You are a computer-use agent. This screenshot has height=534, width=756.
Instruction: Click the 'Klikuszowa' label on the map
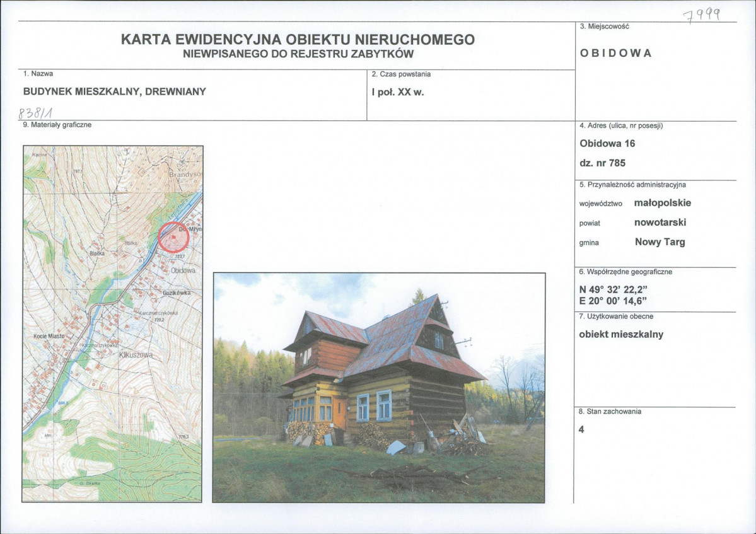(x=136, y=355)
